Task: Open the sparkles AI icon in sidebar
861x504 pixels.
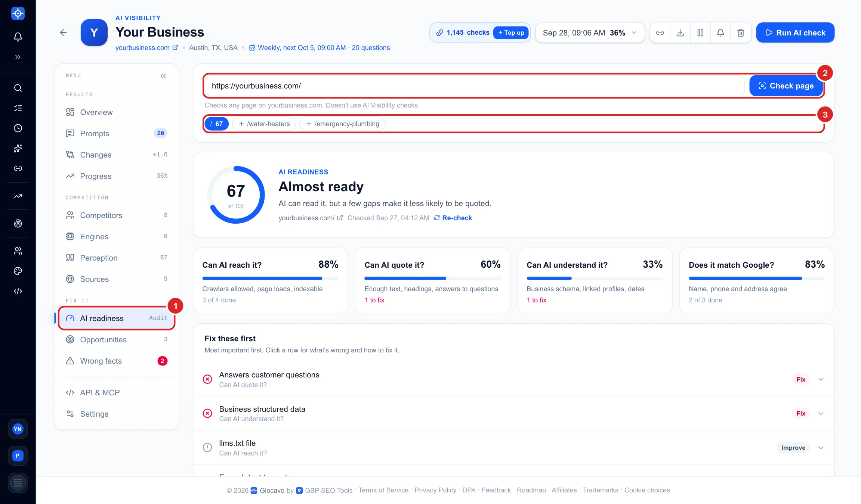Action: click(18, 149)
